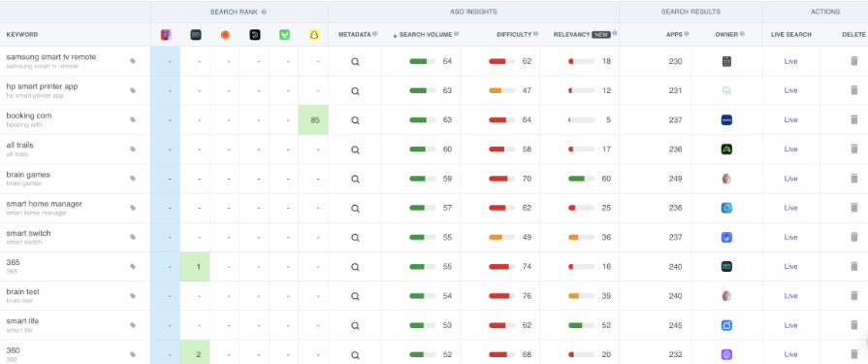Sort by Keyword column header
The image size is (868, 364).
click(22, 34)
